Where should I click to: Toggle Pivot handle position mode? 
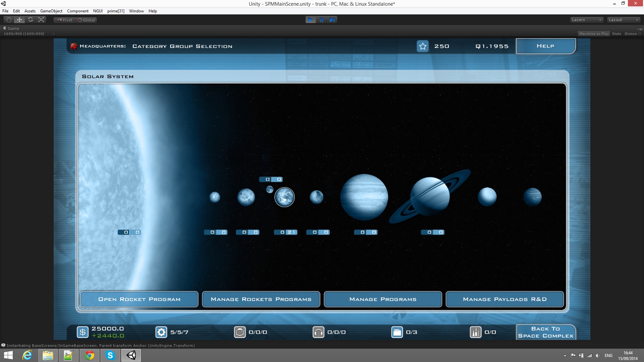point(65,20)
